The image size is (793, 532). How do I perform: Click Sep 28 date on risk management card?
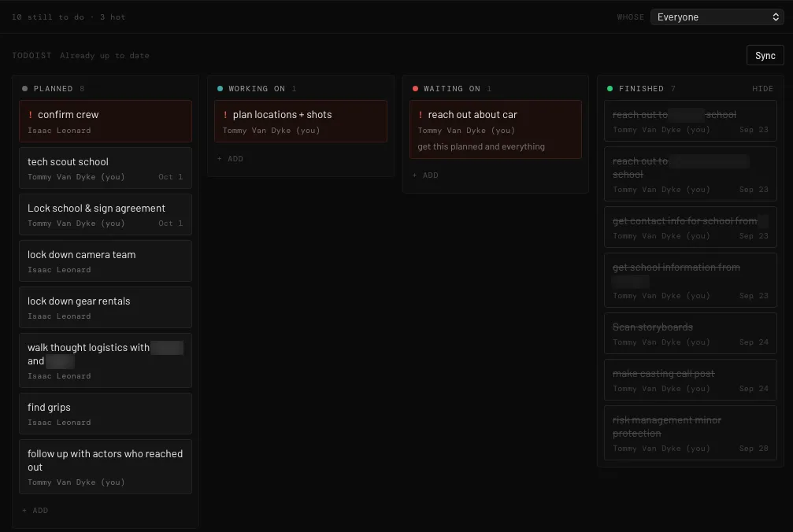(x=754, y=449)
